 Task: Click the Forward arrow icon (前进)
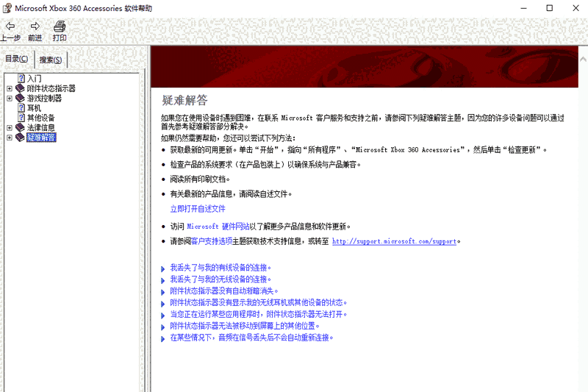[35, 26]
